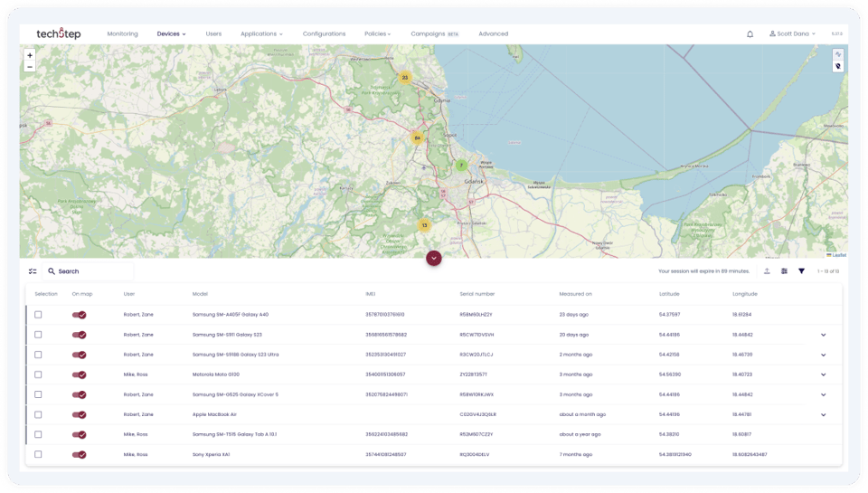Sort by the Latitude column header
The image size is (868, 493).
[669, 294]
